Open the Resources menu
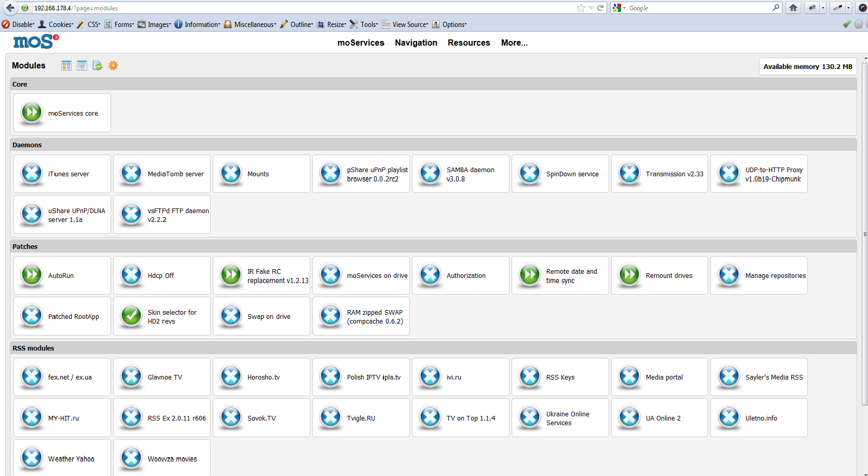The width and height of the screenshot is (868, 476). click(x=469, y=43)
